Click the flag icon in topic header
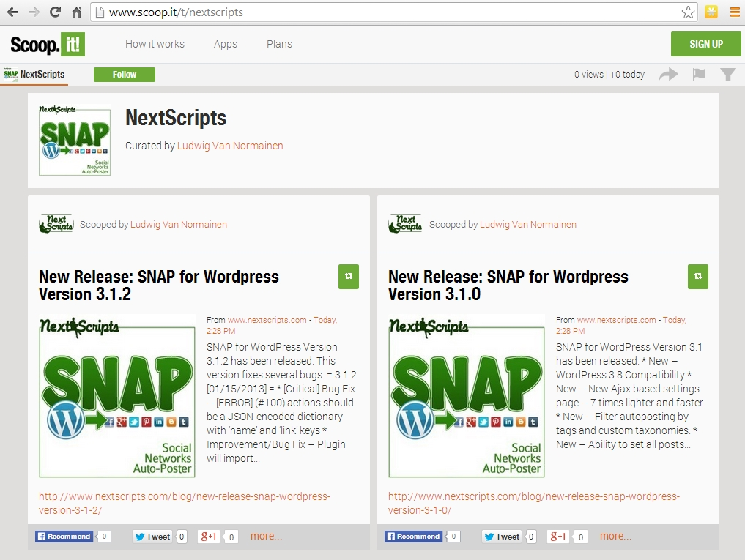Screen dimensions: 745x560 pos(698,74)
